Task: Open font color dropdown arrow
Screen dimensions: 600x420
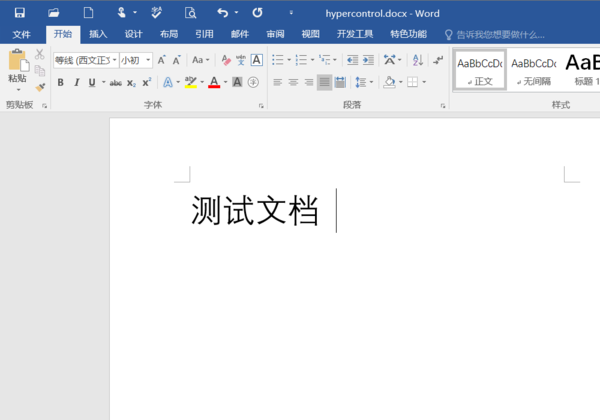Action: pos(225,82)
